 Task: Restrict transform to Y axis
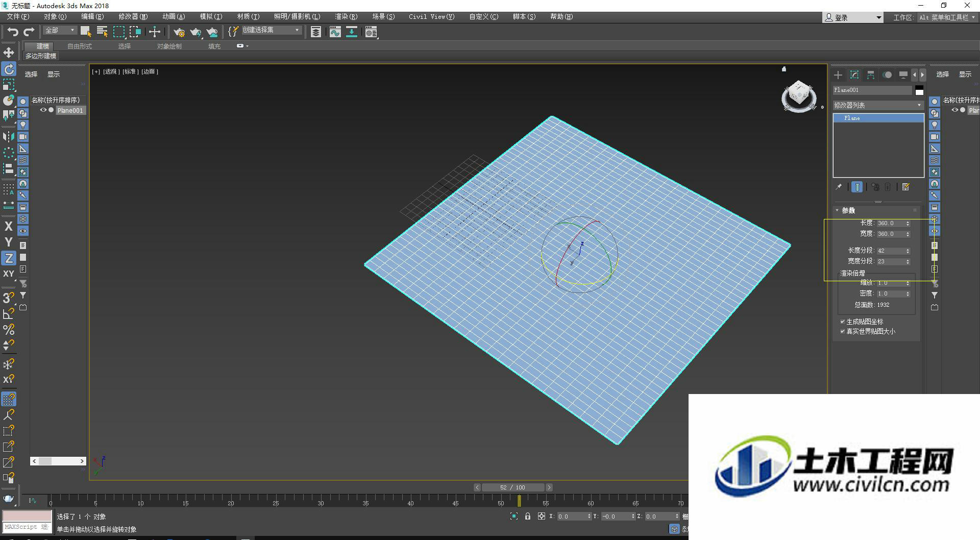coord(9,241)
